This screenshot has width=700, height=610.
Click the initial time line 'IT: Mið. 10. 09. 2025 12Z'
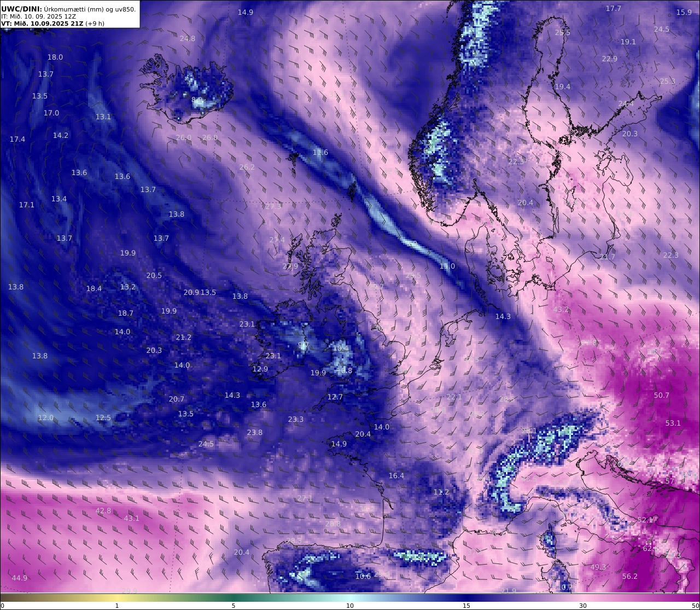[x=38, y=16]
